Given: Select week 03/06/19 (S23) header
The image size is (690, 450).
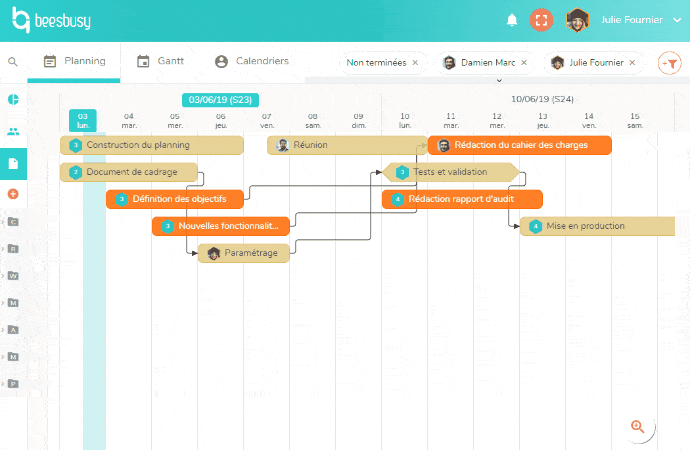Looking at the screenshot, I should pos(220,100).
